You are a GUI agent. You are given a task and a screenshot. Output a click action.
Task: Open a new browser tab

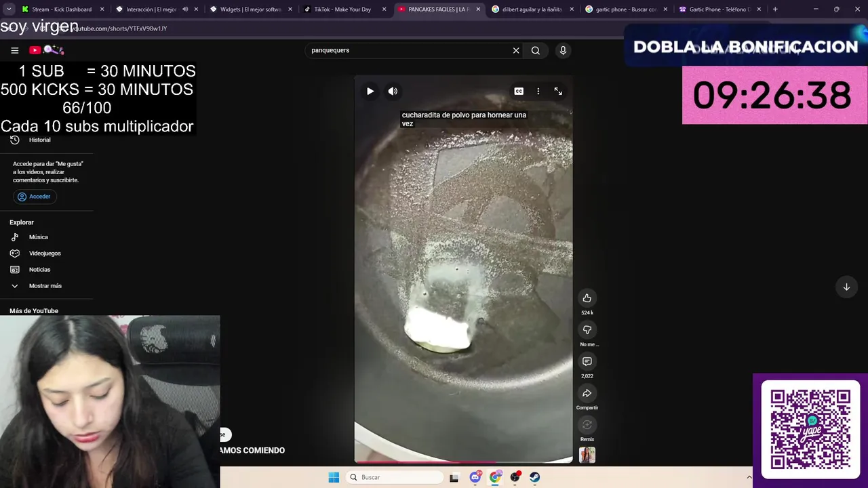[775, 9]
